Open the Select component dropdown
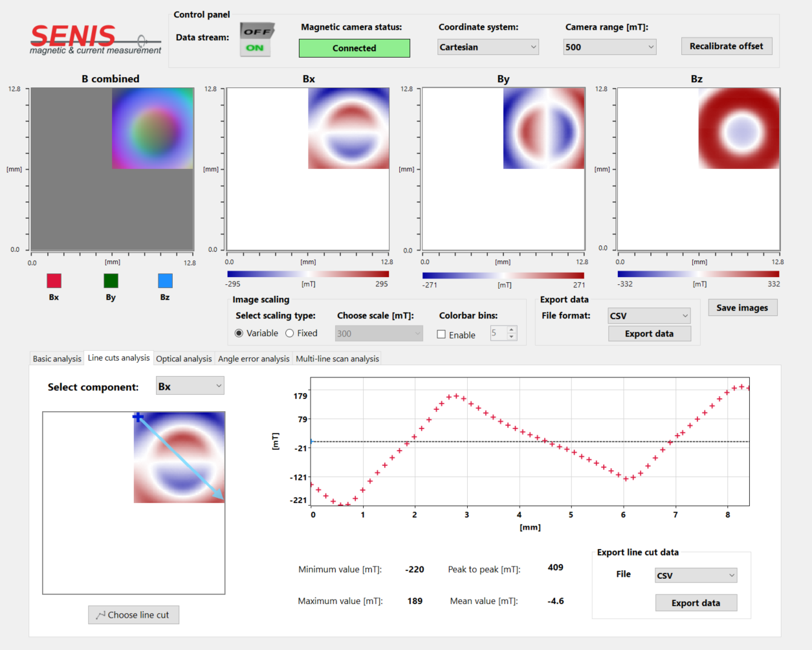Image resolution: width=812 pixels, height=650 pixels. pyautogui.click(x=190, y=387)
